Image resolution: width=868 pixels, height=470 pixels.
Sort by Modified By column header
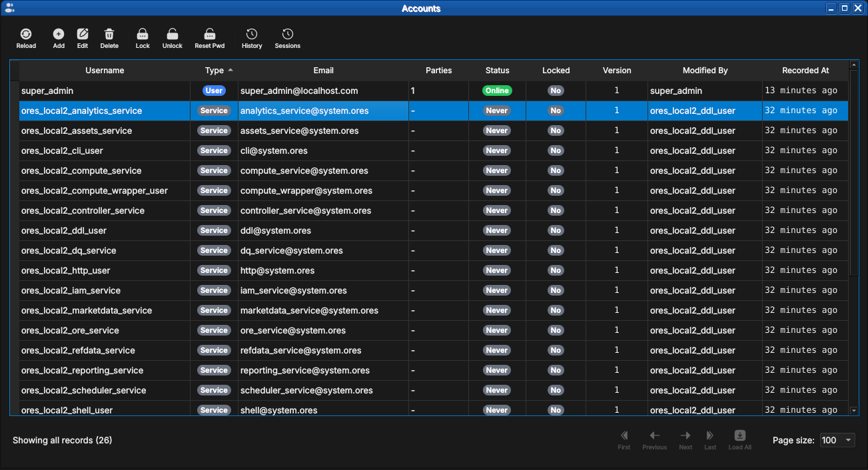(705, 71)
